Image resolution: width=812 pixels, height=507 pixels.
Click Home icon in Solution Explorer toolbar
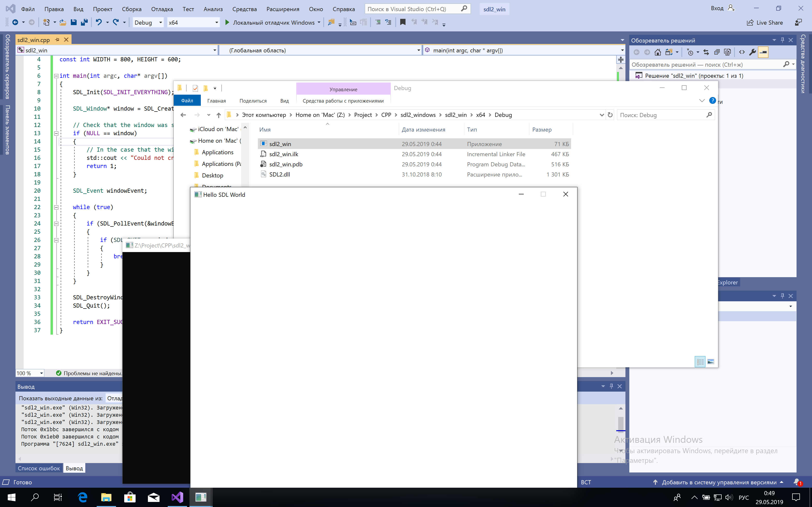(x=658, y=52)
